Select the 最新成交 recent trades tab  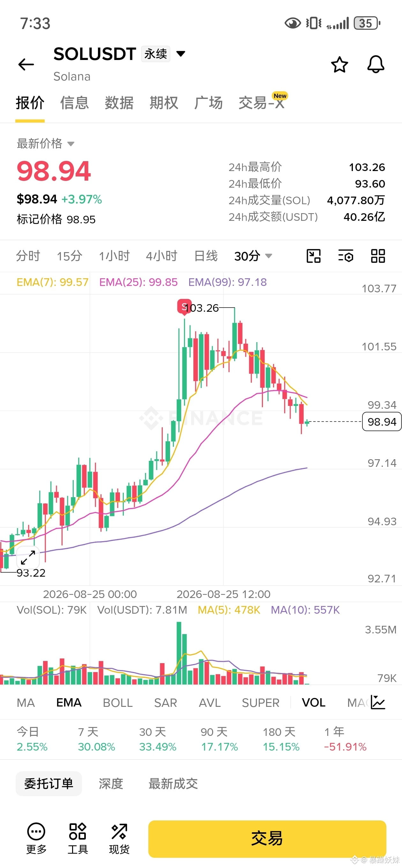[x=173, y=783]
